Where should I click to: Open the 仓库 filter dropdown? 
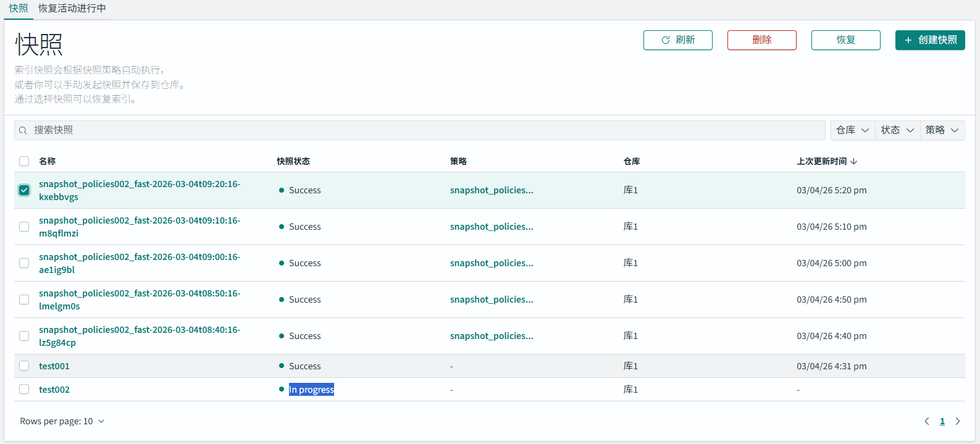click(852, 130)
